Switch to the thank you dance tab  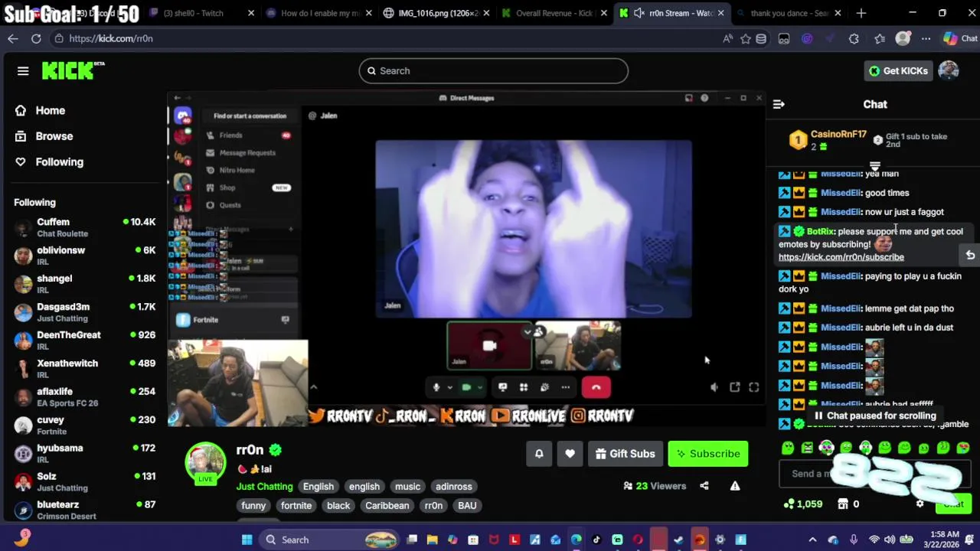(x=789, y=13)
